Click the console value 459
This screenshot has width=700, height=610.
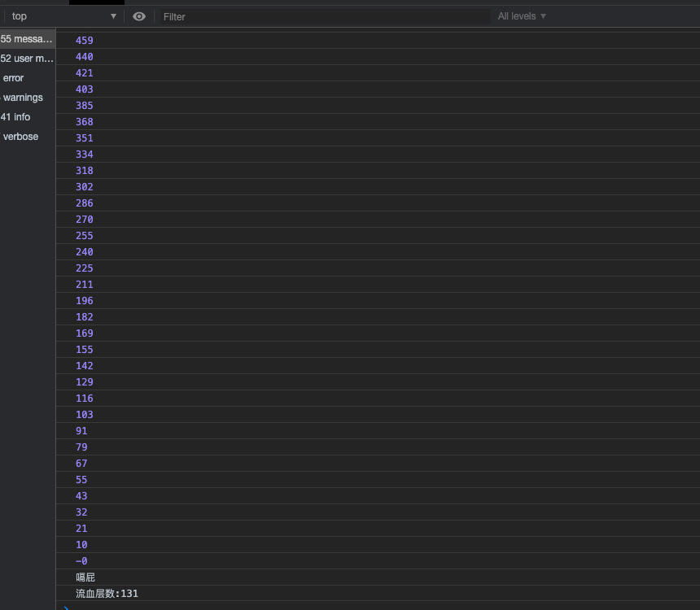pyautogui.click(x=85, y=41)
